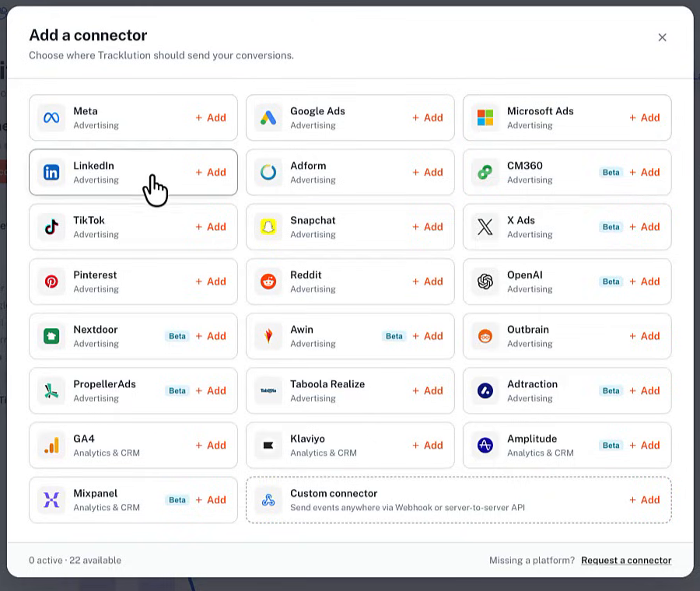Add the Outbrain connector

[645, 336]
